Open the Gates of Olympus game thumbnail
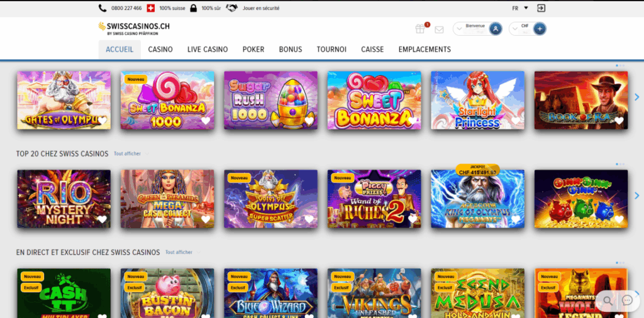 [x=64, y=100]
